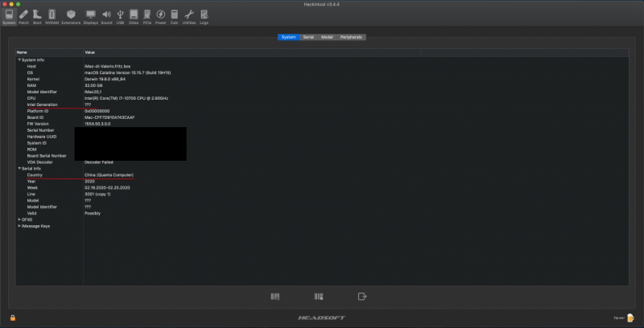
Task: Expand the GFX0 group
Action: pos(19,219)
